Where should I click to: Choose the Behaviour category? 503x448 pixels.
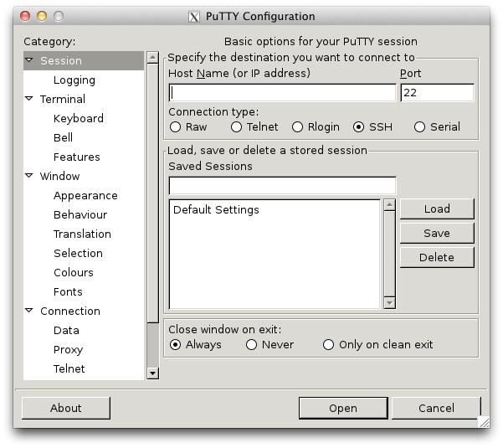click(80, 214)
